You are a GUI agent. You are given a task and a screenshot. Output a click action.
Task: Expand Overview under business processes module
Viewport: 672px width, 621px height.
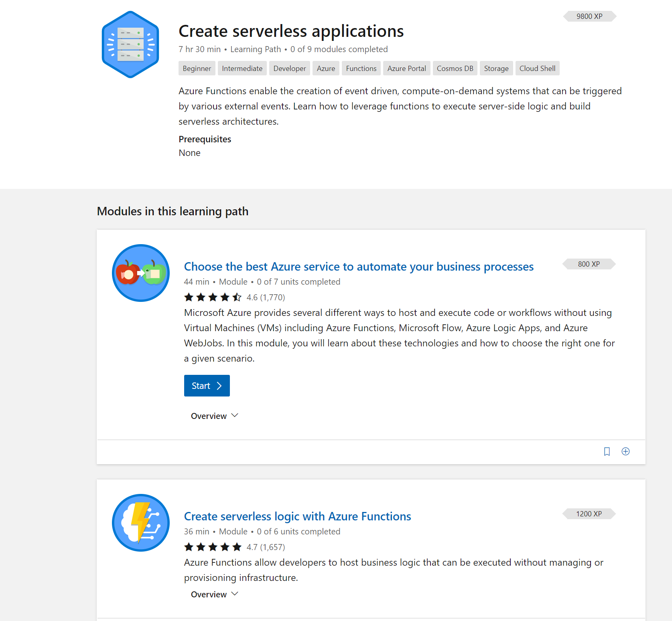[215, 416]
